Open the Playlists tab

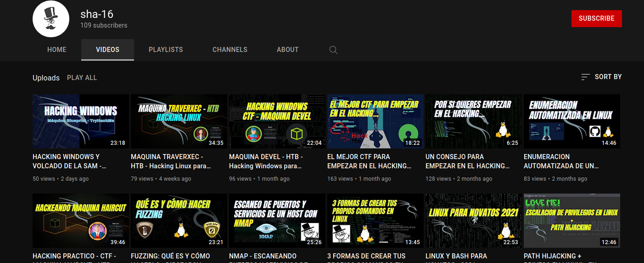(x=166, y=50)
